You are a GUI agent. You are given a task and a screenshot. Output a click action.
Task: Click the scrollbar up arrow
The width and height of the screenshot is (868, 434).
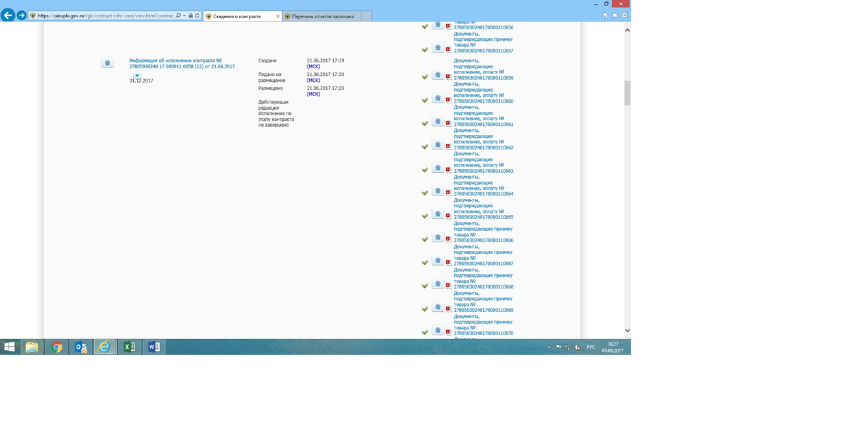627,30
